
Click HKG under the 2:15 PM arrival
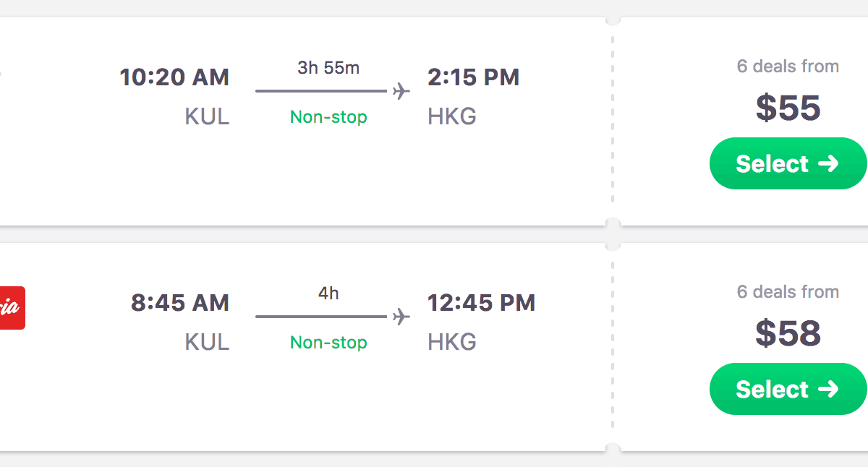pyautogui.click(x=452, y=117)
